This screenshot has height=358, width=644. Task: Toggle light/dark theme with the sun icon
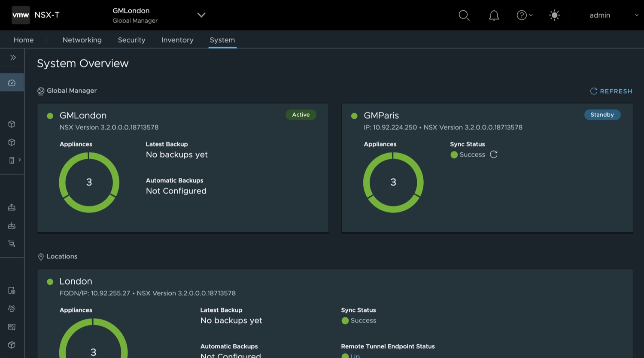(x=555, y=15)
